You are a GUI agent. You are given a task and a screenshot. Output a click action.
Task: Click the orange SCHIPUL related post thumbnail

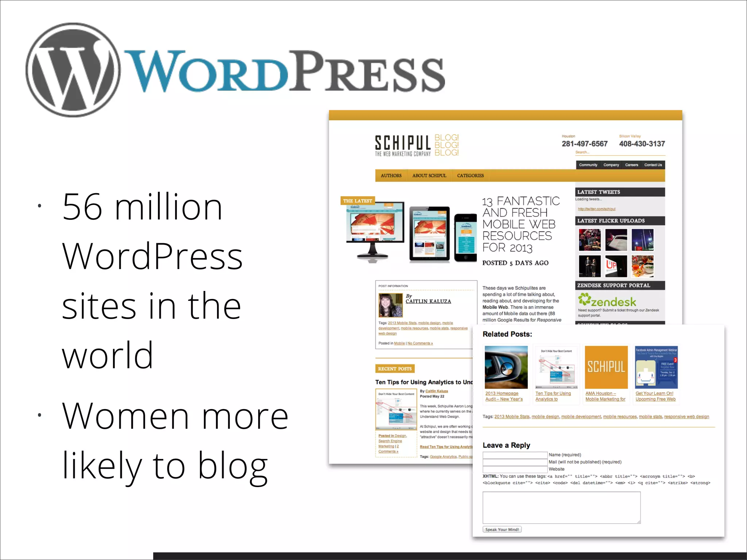[606, 367]
